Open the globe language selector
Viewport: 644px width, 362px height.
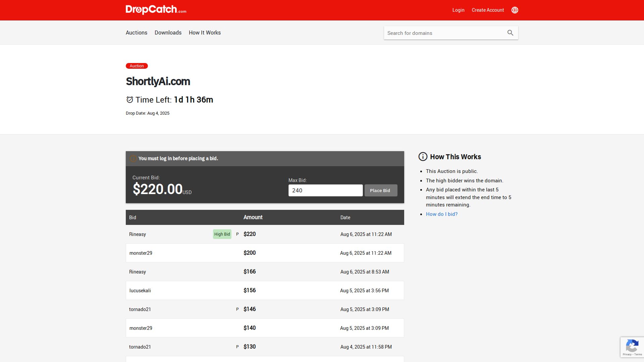[x=515, y=10]
